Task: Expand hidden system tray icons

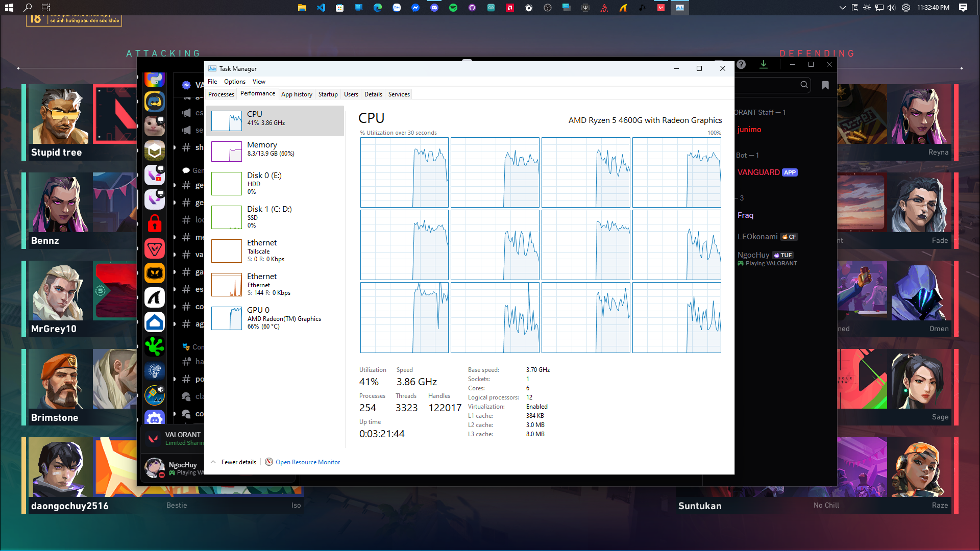Action: click(x=842, y=8)
